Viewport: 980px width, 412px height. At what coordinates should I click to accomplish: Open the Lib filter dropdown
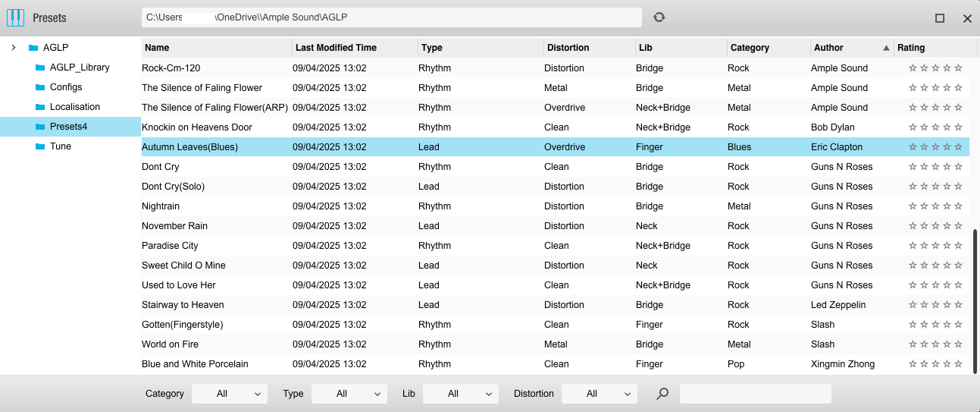point(460,394)
